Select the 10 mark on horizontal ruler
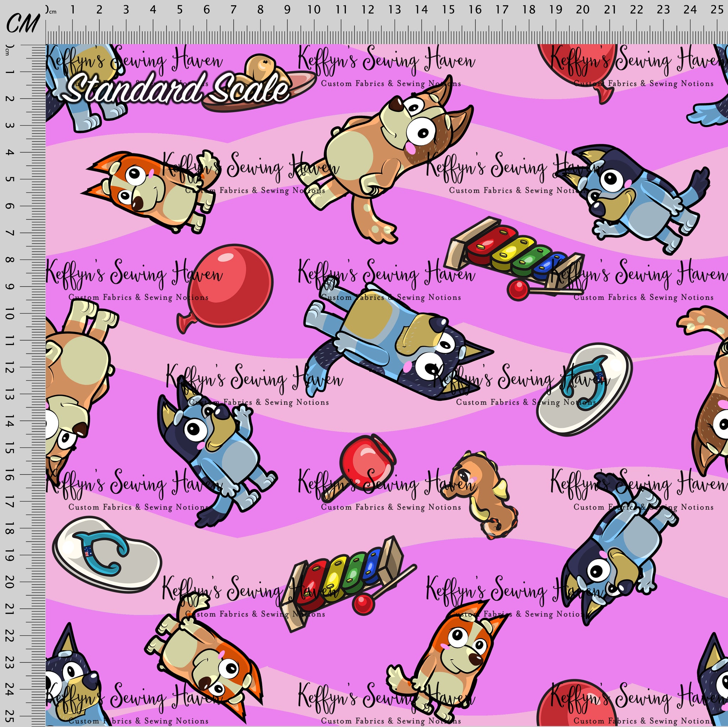The image size is (728, 727). point(314,10)
